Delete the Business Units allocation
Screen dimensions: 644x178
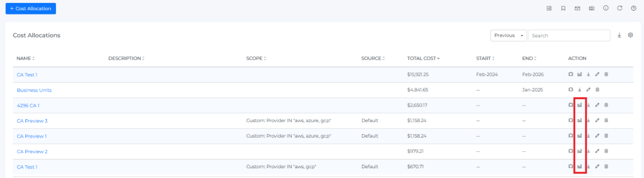pyautogui.click(x=597, y=89)
